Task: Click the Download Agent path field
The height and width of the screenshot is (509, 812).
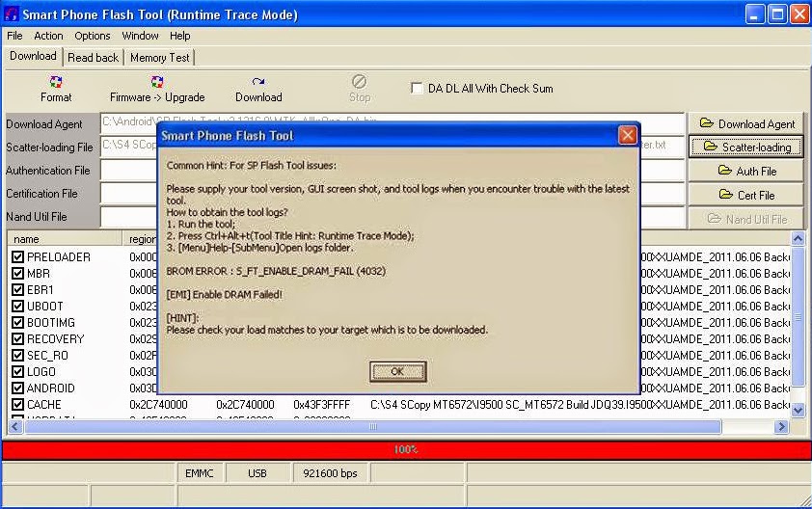Action: tap(392, 123)
